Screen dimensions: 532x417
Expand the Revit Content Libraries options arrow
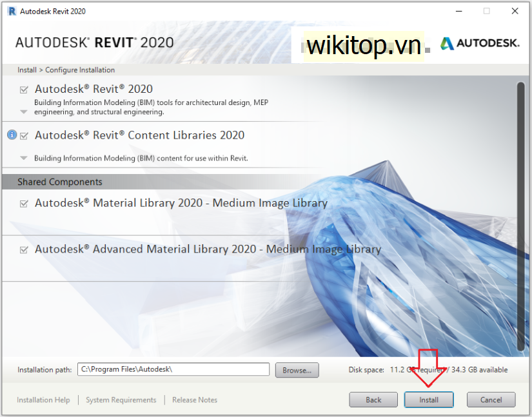coord(24,158)
